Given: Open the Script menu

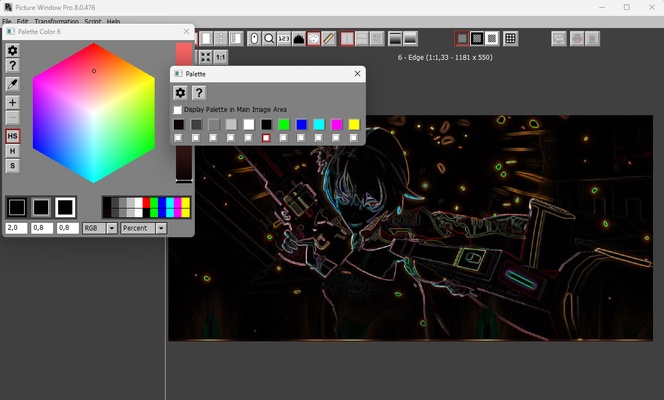Looking at the screenshot, I should click(92, 22).
